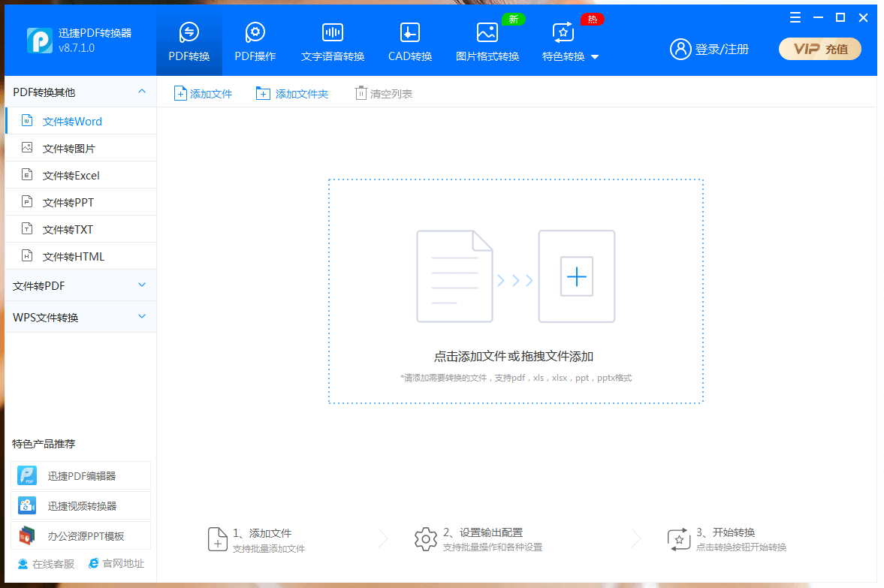
Task: Expand the 文件转PDF section
Action: (x=142, y=285)
